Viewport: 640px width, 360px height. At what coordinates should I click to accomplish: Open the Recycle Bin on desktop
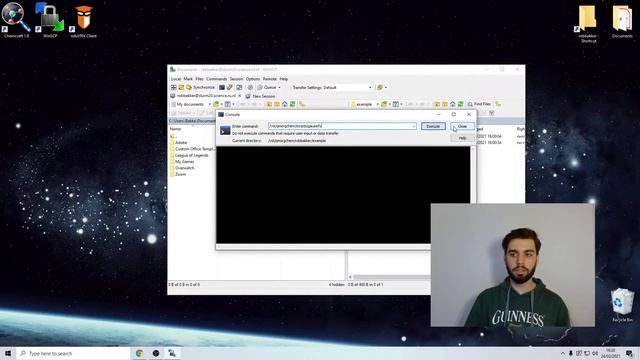point(622,305)
